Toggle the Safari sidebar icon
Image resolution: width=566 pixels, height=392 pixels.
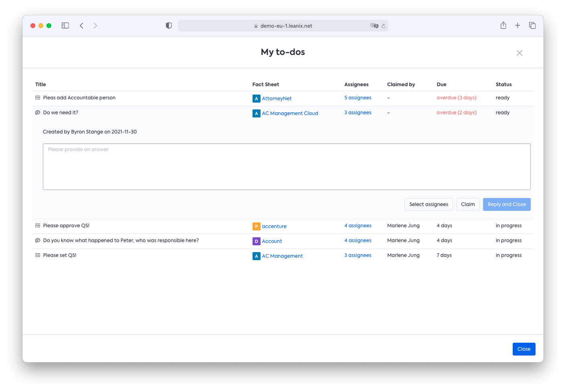[65, 26]
